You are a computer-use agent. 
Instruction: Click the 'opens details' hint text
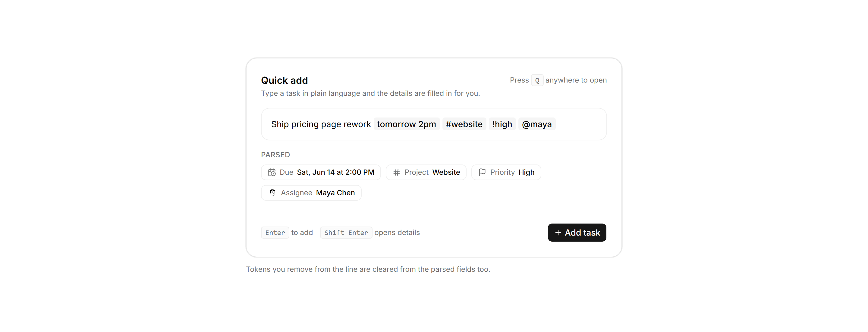point(397,233)
